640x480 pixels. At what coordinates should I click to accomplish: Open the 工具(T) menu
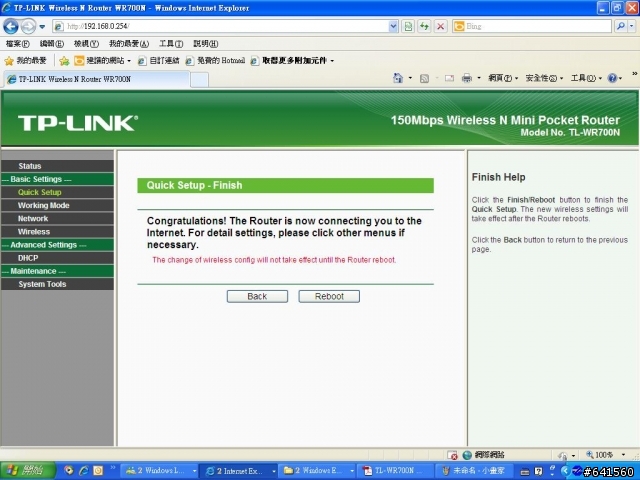[171, 44]
